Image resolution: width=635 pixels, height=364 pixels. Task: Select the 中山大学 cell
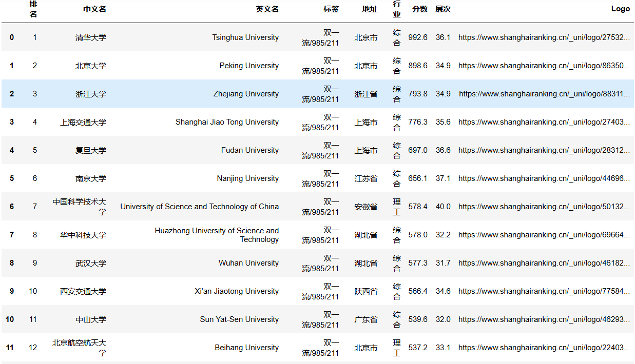tap(91, 319)
